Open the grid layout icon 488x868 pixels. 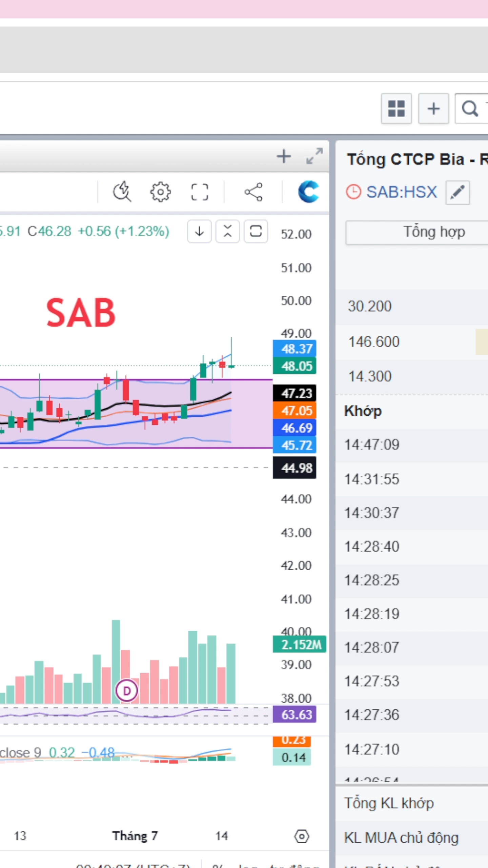(396, 108)
